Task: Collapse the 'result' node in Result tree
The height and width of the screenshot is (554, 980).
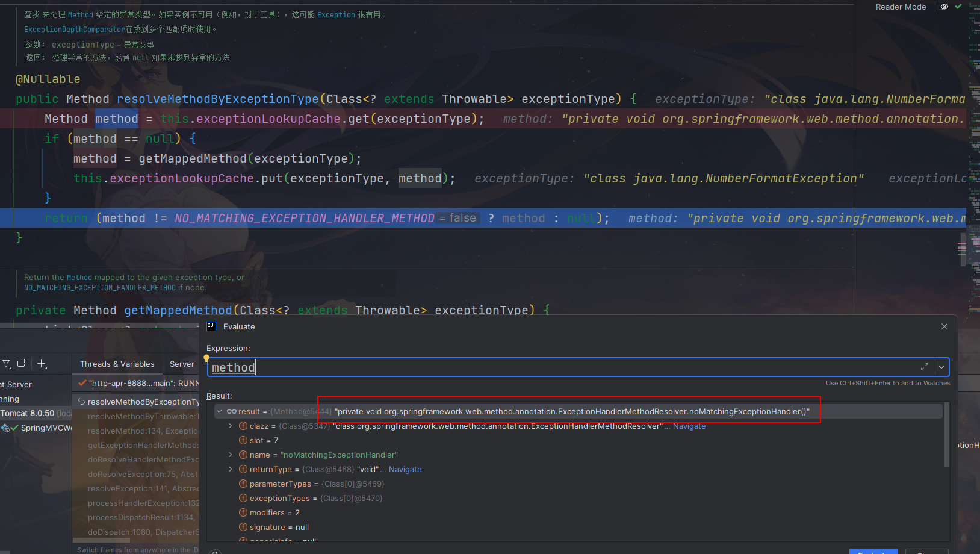Action: pos(219,411)
